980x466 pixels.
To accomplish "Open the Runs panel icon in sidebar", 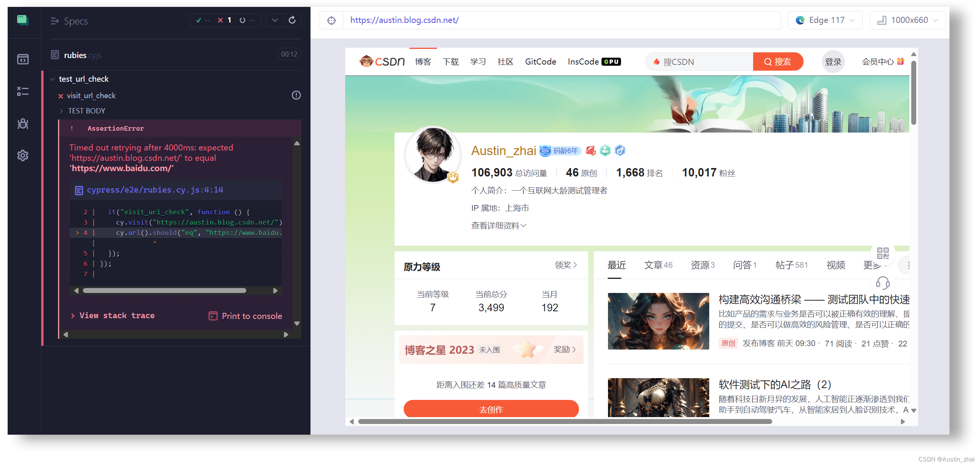I will 23,91.
